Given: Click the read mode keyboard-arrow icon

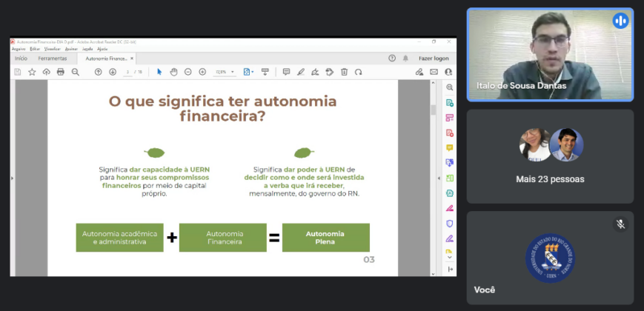Looking at the screenshot, I should tap(265, 72).
